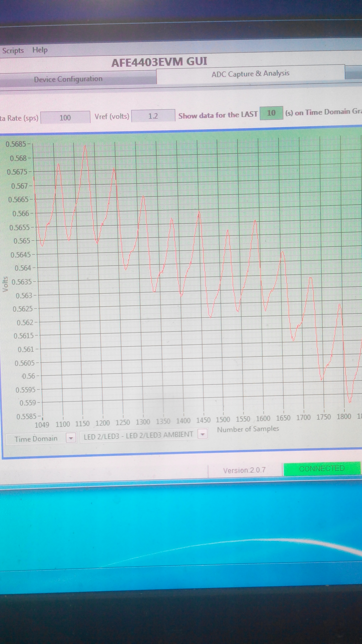Click the Number of Samples axis label

pyautogui.click(x=248, y=429)
